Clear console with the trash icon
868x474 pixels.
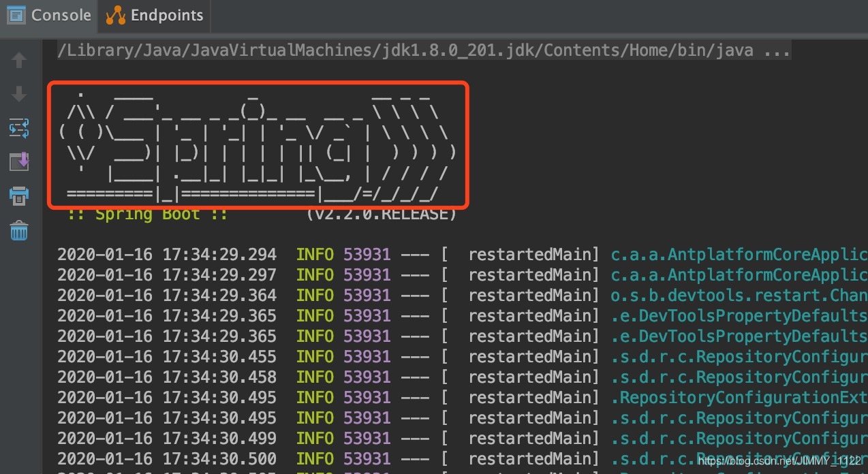(x=19, y=230)
